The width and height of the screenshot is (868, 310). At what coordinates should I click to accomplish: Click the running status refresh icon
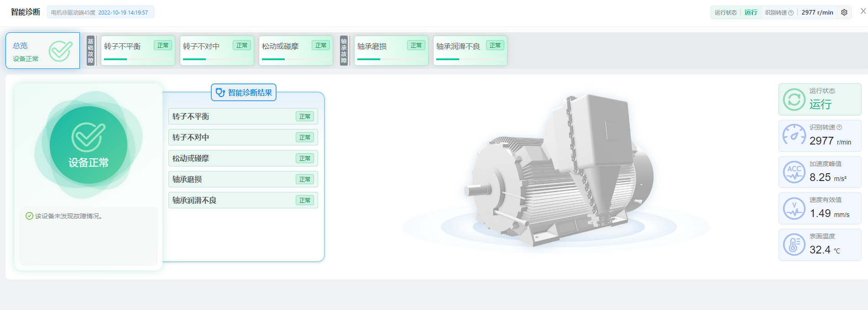click(x=794, y=99)
